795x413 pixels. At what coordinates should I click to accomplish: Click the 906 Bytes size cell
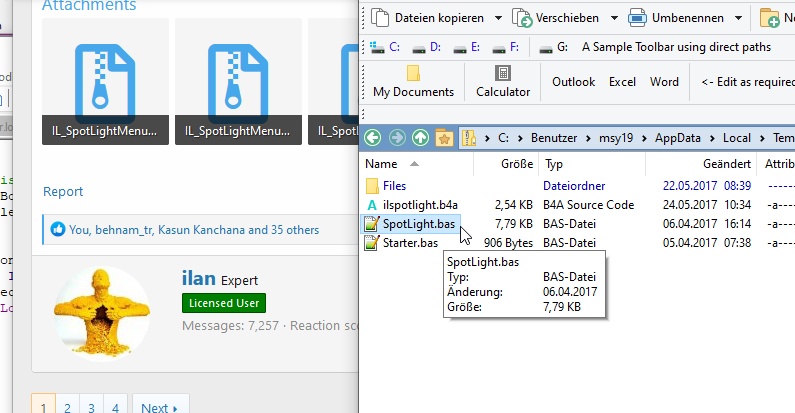(508, 243)
